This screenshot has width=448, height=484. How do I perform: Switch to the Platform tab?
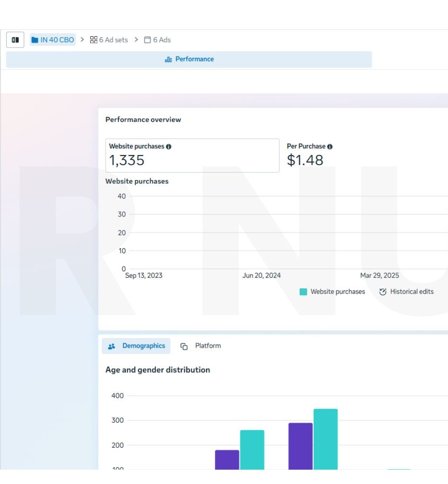point(201,346)
